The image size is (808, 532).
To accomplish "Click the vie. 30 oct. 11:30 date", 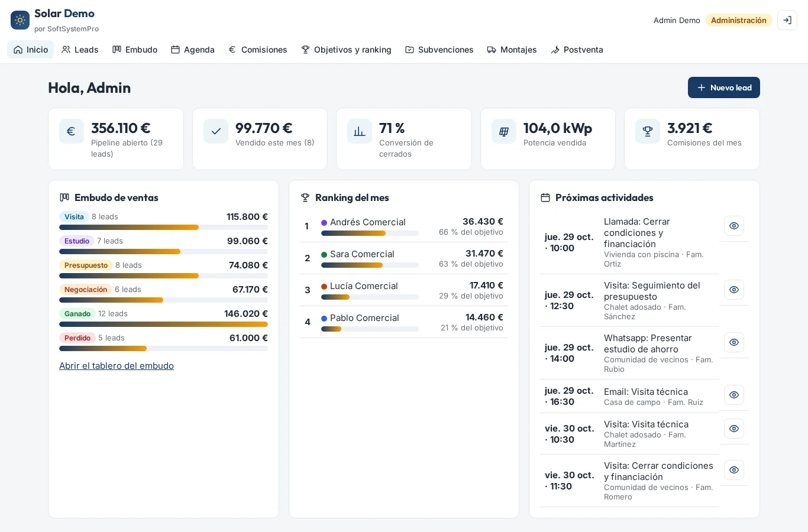I will pyautogui.click(x=569, y=481).
